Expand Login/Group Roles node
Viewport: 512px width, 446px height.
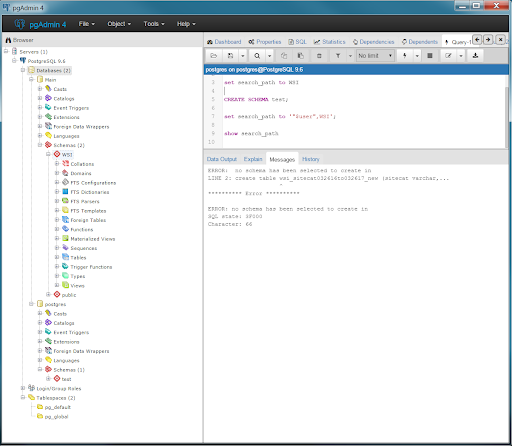click(23, 388)
